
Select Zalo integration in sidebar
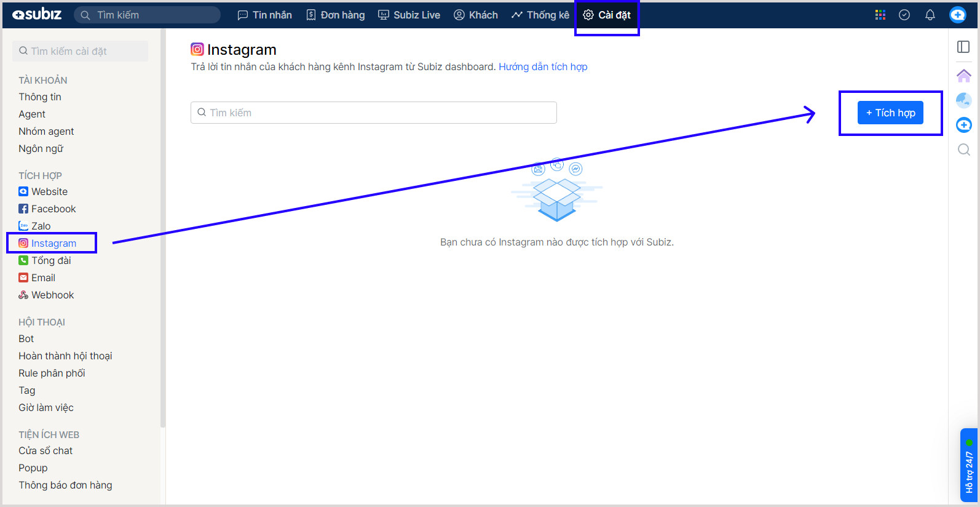(41, 226)
